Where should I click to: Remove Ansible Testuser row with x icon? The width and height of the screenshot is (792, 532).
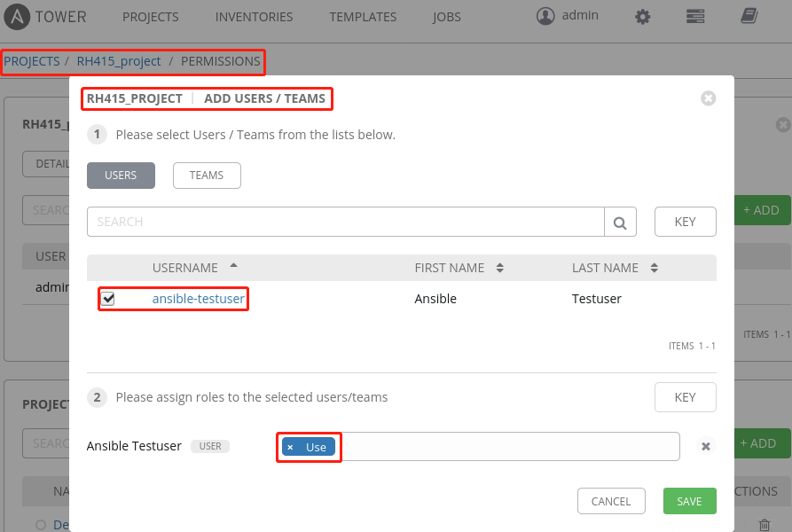(x=706, y=447)
